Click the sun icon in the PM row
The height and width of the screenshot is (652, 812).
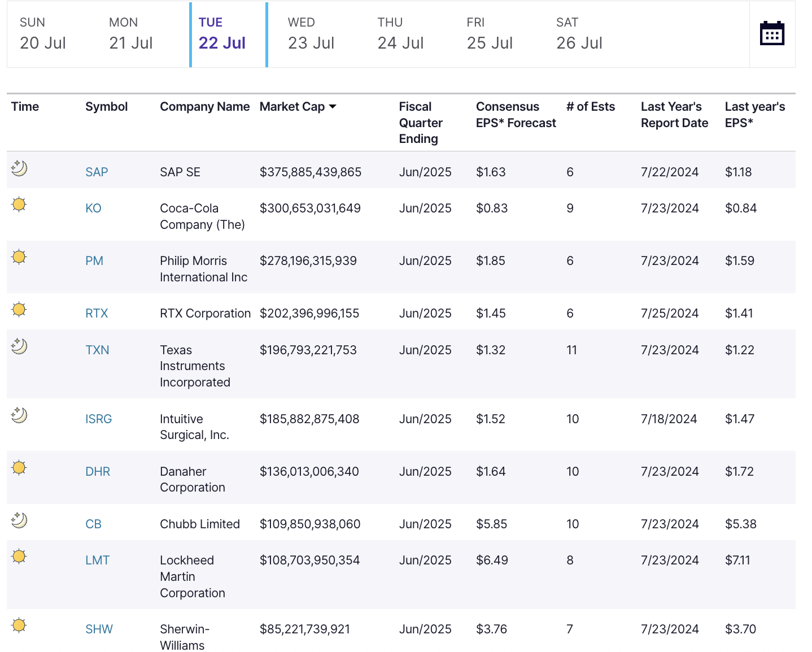coord(19,257)
